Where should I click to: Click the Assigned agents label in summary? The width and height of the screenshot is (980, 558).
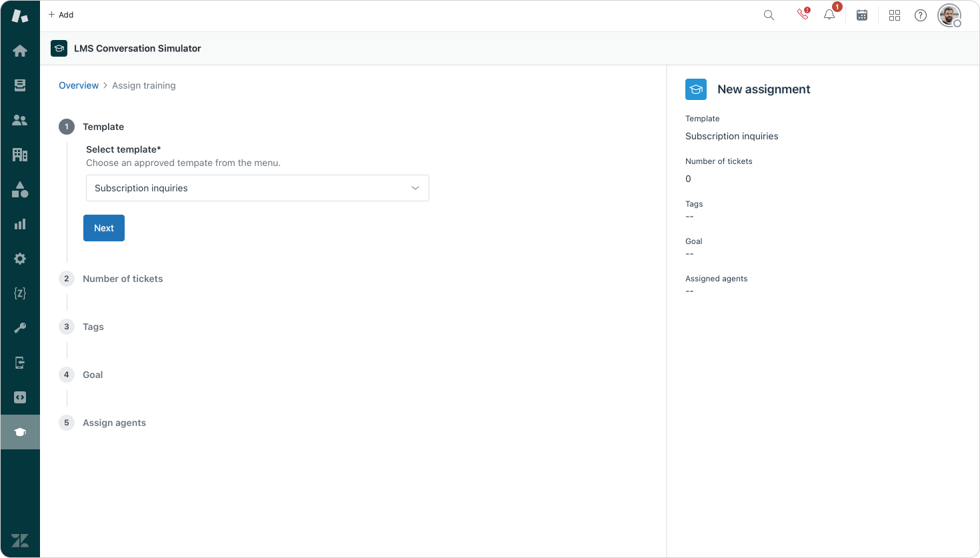pyautogui.click(x=717, y=279)
